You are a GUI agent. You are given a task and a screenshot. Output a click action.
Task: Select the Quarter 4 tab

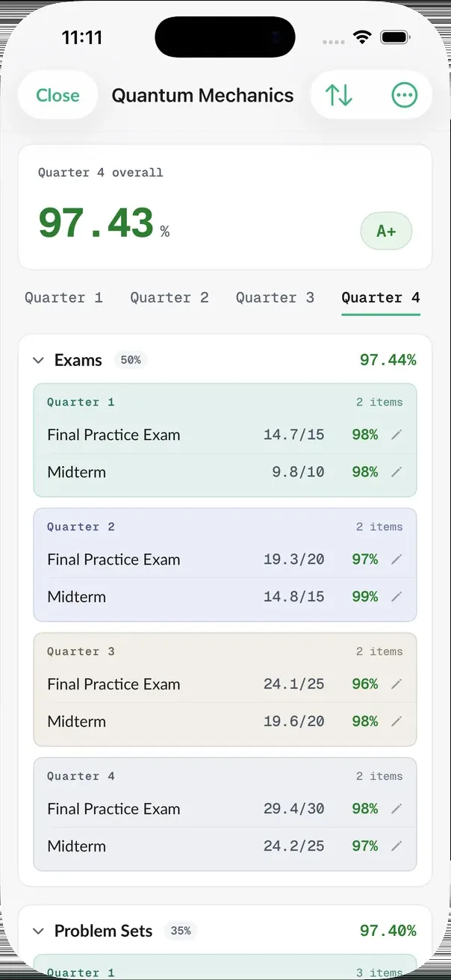381,298
